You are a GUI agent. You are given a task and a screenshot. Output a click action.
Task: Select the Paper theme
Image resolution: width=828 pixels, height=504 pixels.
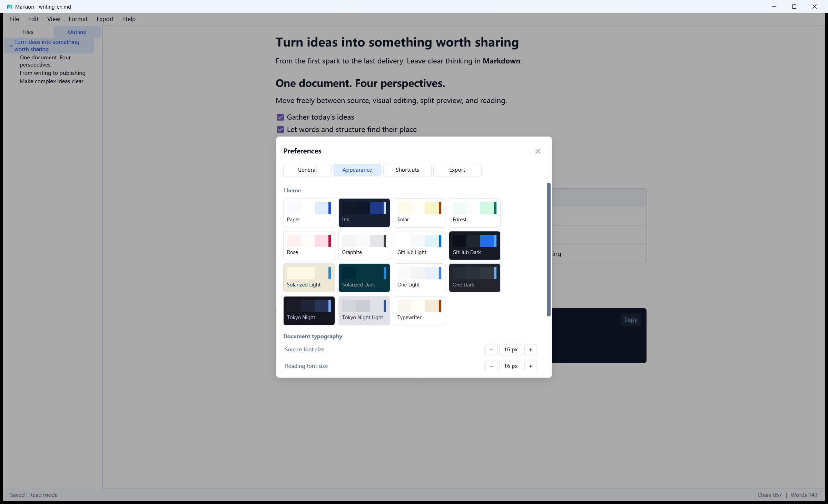point(309,213)
